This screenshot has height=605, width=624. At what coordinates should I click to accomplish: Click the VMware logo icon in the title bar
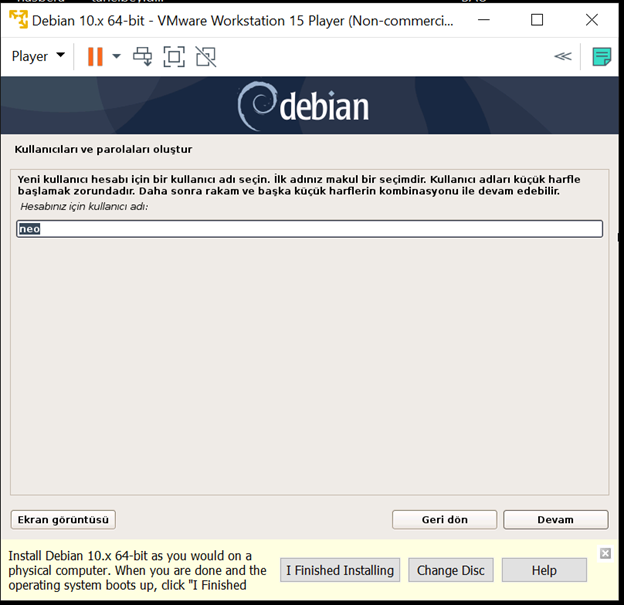(x=18, y=20)
